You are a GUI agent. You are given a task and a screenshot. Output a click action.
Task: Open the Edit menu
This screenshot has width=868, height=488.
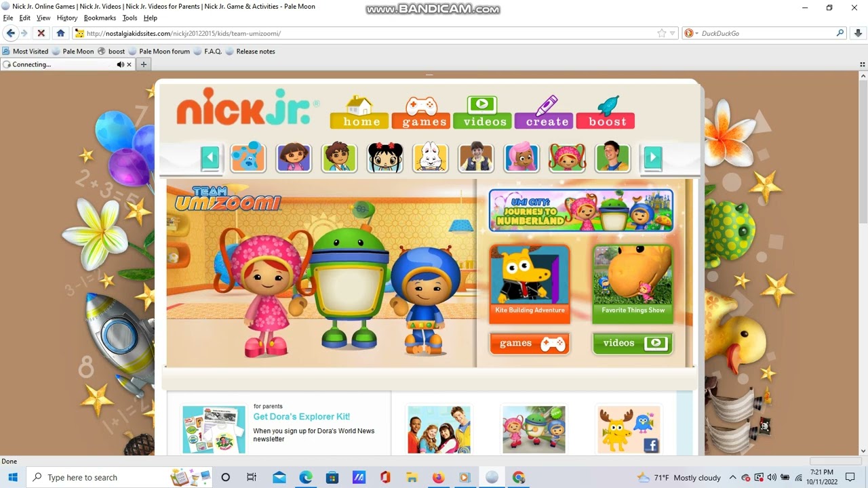pyautogui.click(x=25, y=18)
